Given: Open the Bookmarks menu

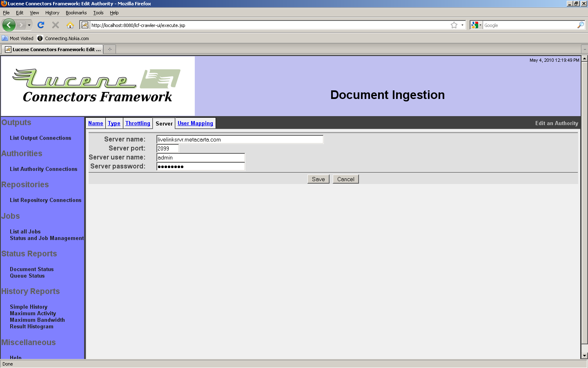Looking at the screenshot, I should click(76, 13).
